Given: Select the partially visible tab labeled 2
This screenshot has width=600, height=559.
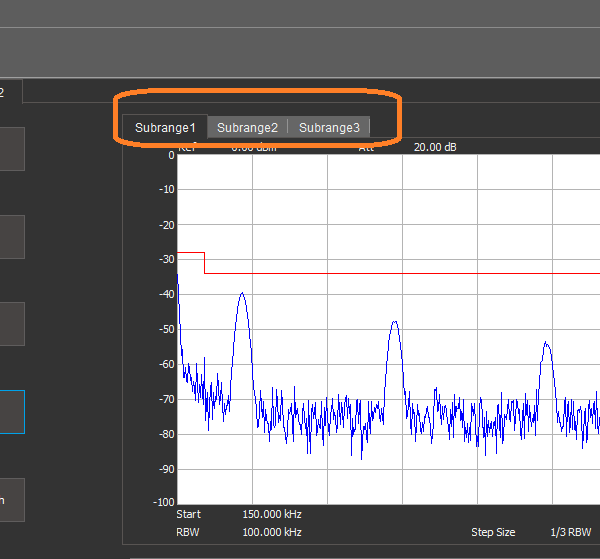Looking at the screenshot, I should (x=10, y=92).
